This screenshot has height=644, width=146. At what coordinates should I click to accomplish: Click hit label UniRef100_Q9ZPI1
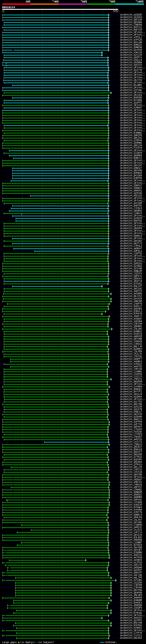coord(131,58)
